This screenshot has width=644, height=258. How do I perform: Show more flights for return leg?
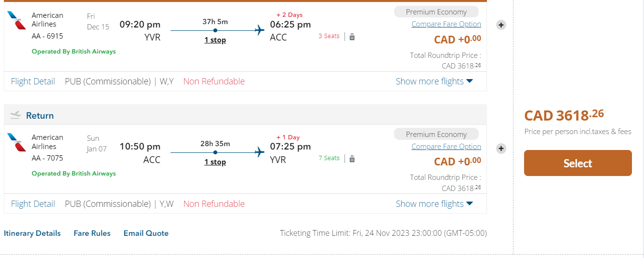[x=434, y=204]
